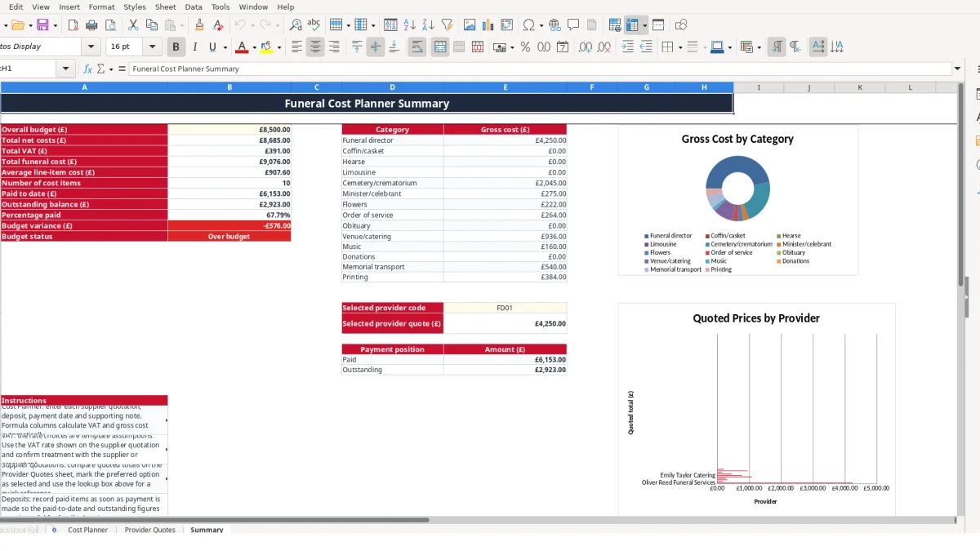The image size is (980, 551).
Task: Click the Insert Image icon
Action: point(470,25)
